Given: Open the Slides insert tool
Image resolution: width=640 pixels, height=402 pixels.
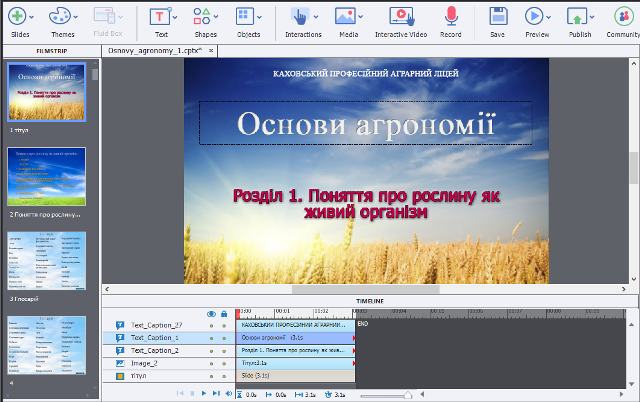Looking at the screenshot, I should [x=17, y=16].
